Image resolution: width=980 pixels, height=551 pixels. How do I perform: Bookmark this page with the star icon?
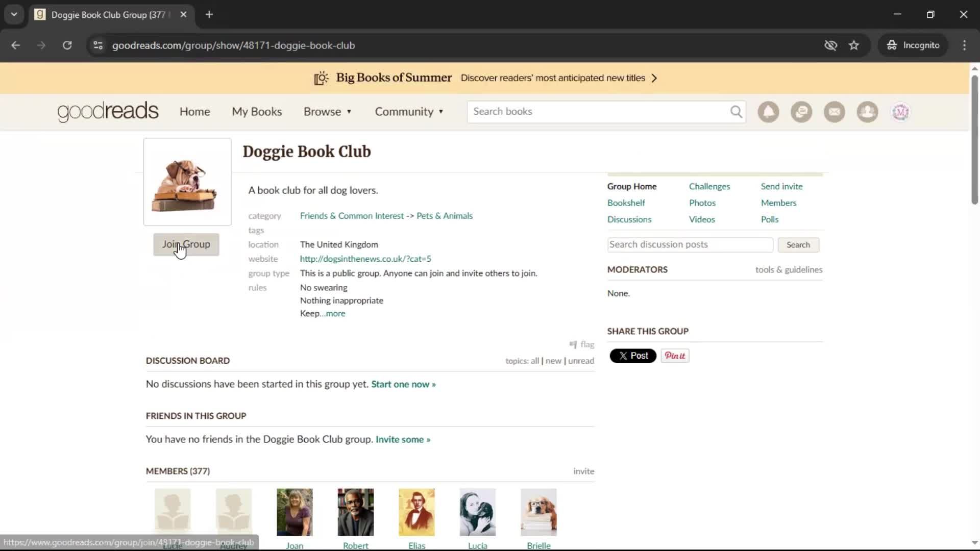pyautogui.click(x=854, y=45)
